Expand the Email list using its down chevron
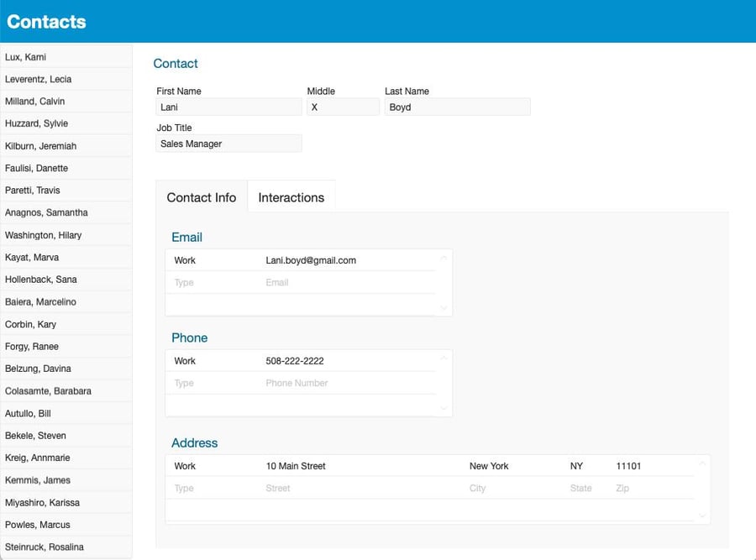The image size is (756, 560). pos(444,309)
